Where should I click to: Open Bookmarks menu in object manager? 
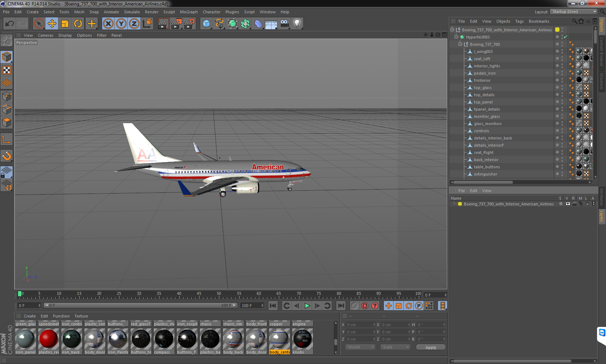coord(539,21)
